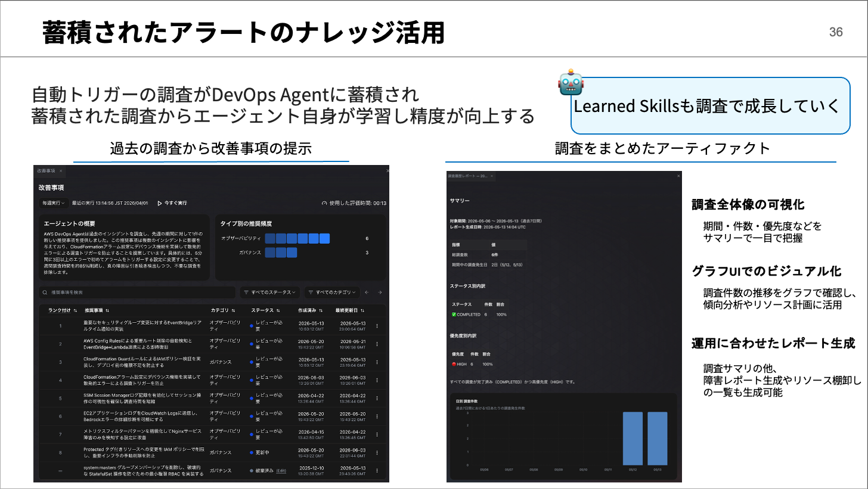Viewport: 868px width, 489px height.
Task: Click the next page arrow beside すべてのカテゴリ
Action: pos(380,292)
